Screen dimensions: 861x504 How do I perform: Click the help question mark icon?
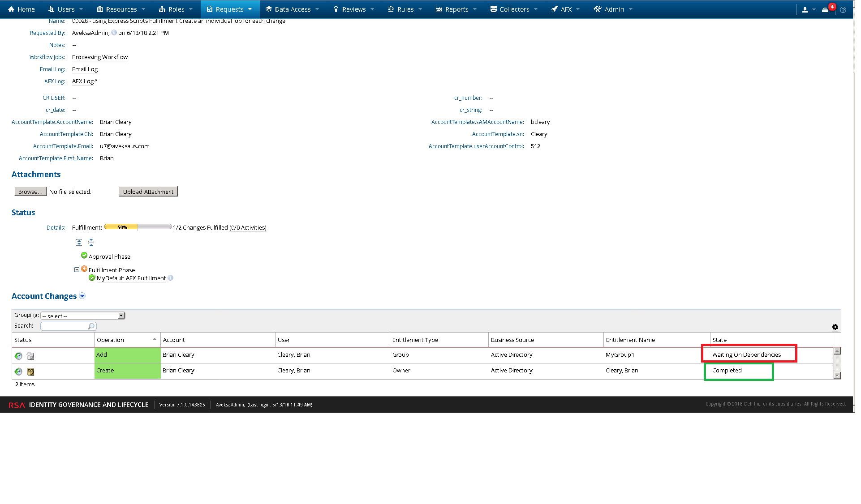(844, 9)
